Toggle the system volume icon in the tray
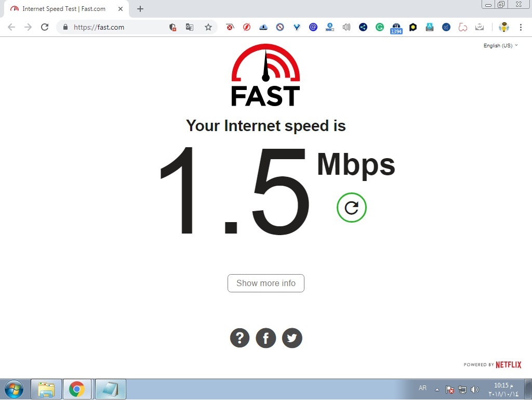Viewport: 532px width, 400px height. coord(475,390)
